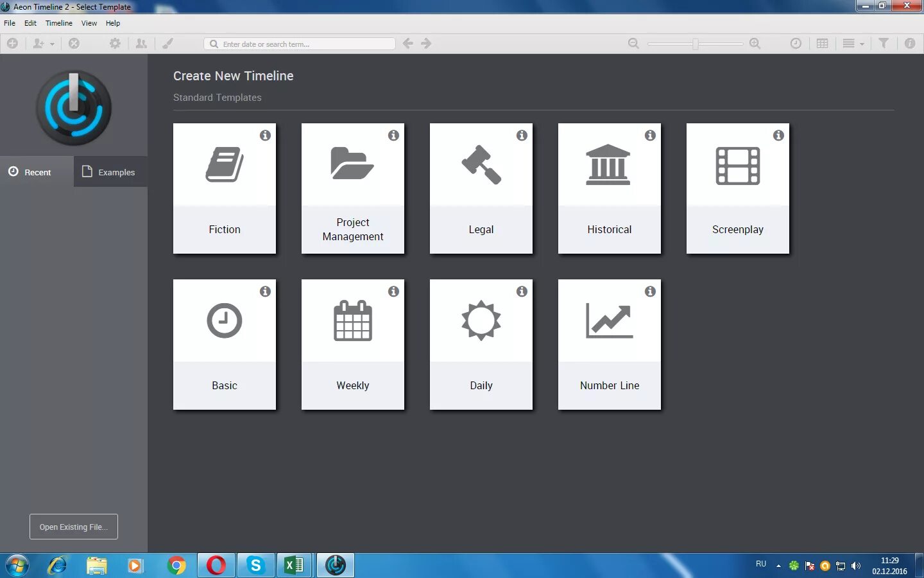Click the add event plus icon
Image resolution: width=924 pixels, height=578 pixels.
12,44
